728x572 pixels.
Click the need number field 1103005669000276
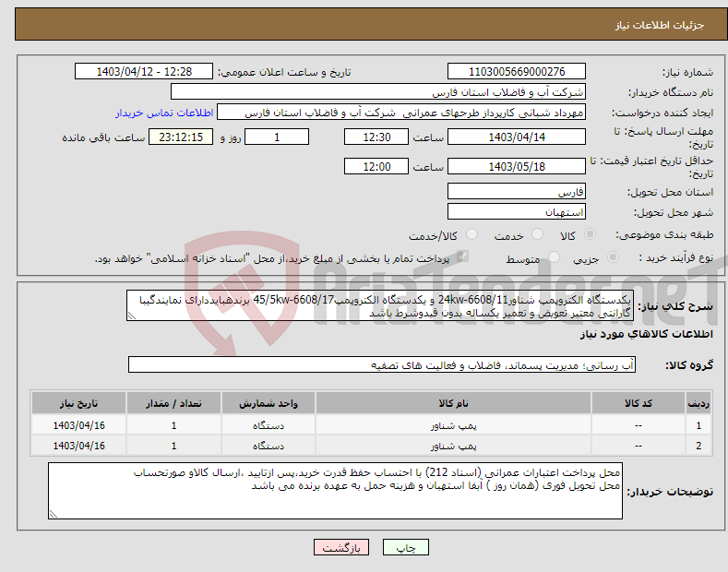point(517,72)
